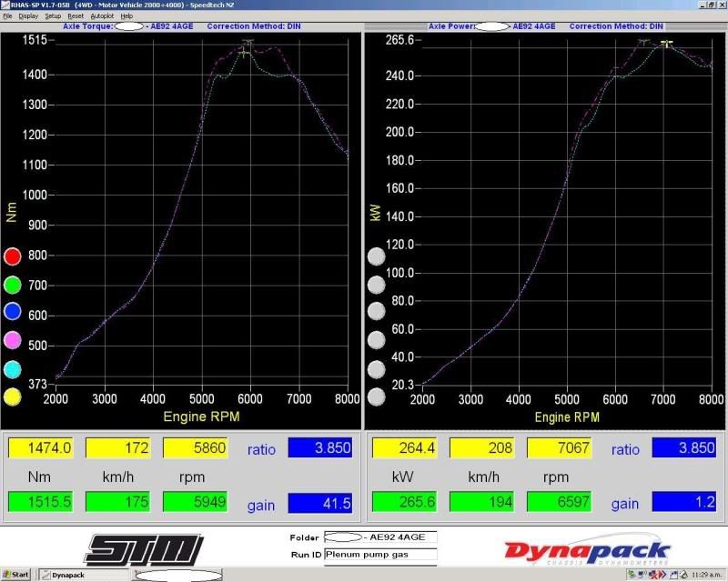Open the Setup menu

click(53, 15)
